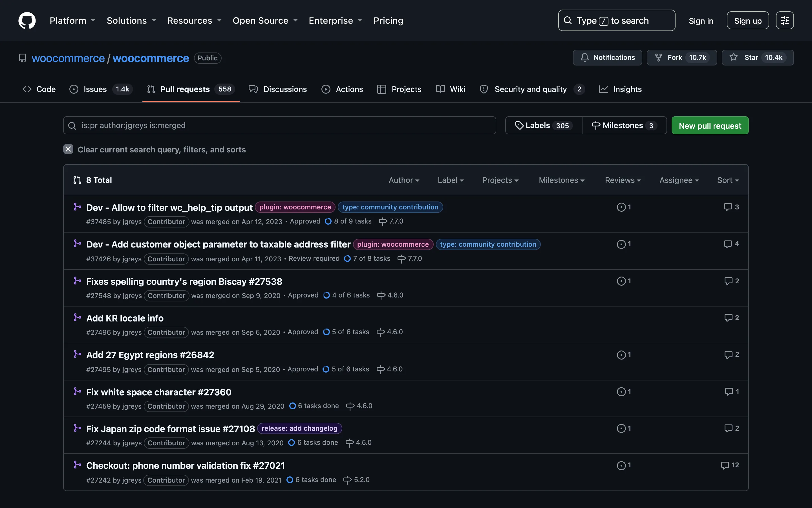This screenshot has width=812, height=508.
Task: Click New pull request button
Action: point(710,125)
